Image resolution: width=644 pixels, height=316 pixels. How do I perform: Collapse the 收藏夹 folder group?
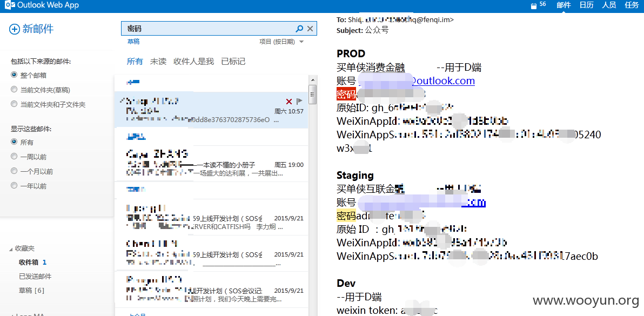coord(11,249)
